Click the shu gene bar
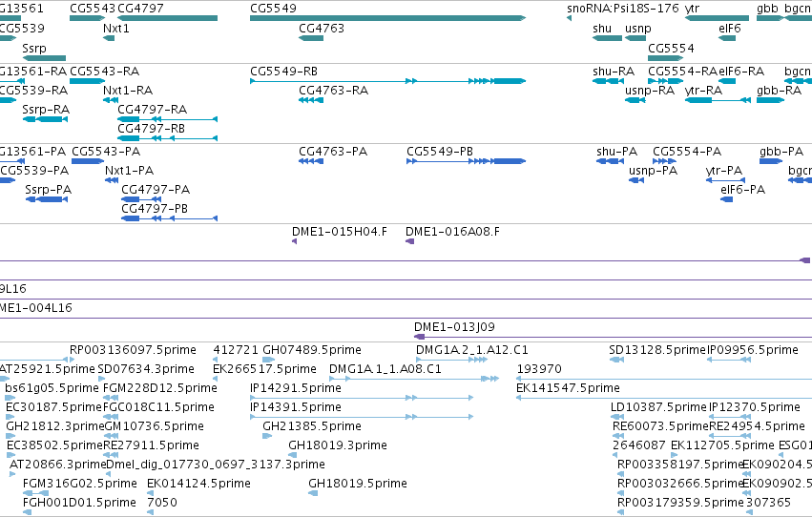Viewport: 812px width, 517px height. point(607,38)
